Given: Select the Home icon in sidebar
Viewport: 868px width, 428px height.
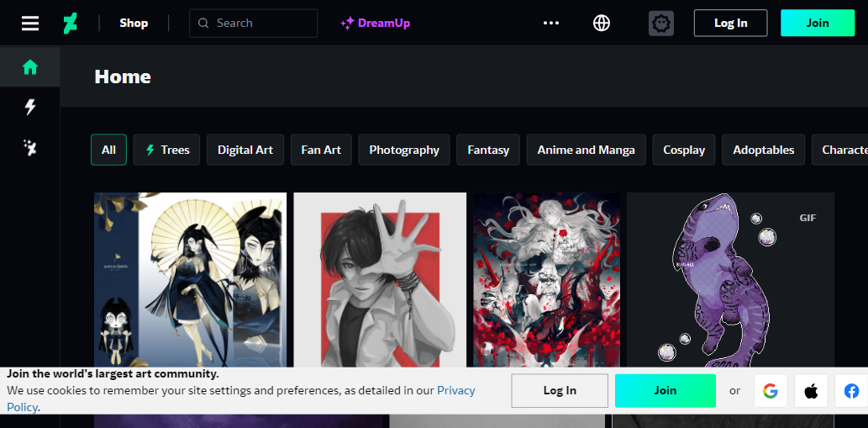Looking at the screenshot, I should click(x=30, y=67).
